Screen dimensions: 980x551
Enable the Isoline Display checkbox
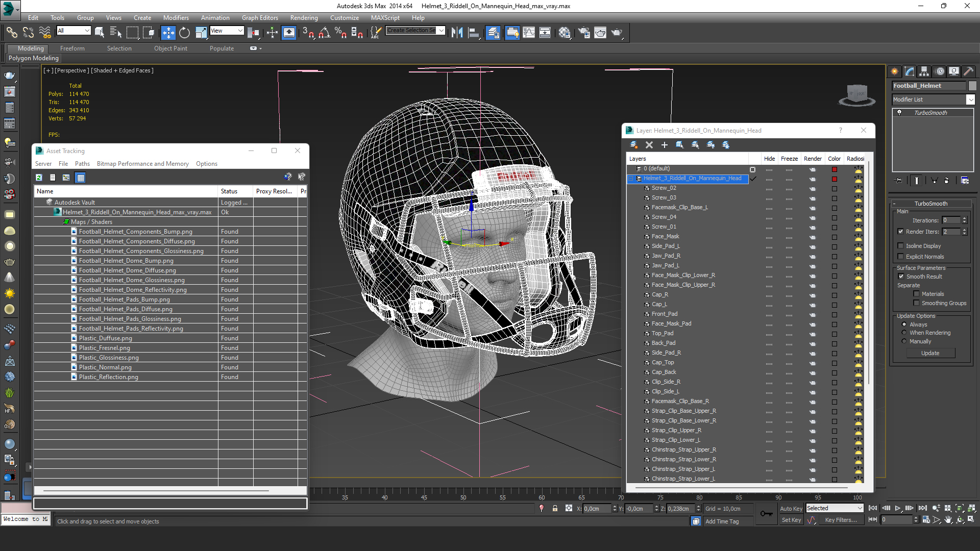[x=901, y=246]
